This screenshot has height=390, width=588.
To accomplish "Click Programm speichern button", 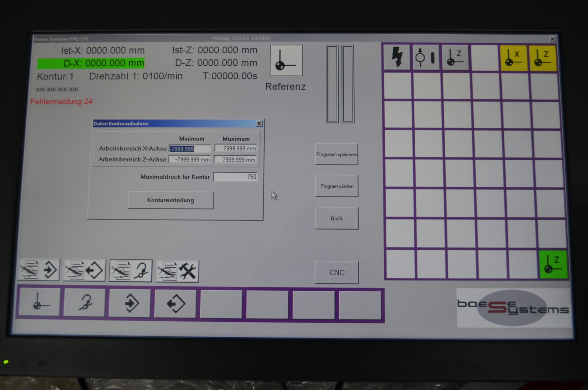I will (x=337, y=154).
